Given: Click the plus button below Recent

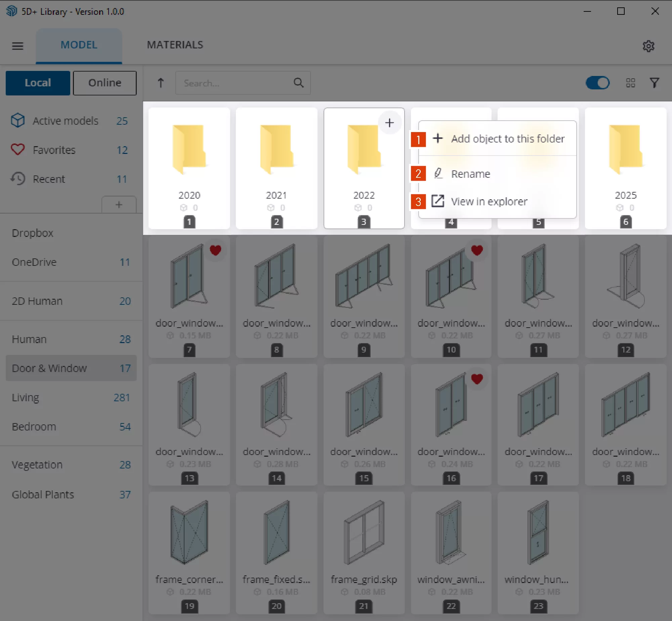Looking at the screenshot, I should coord(119,205).
